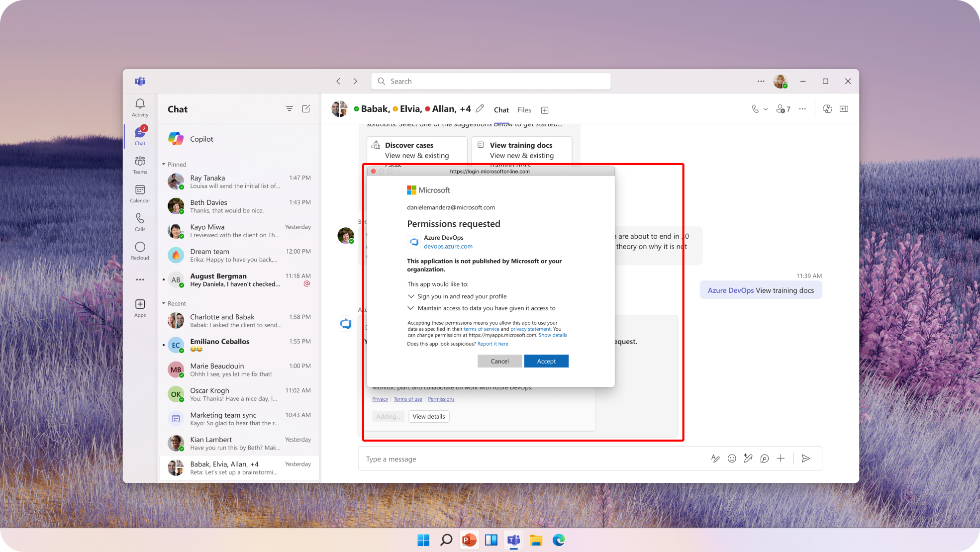Start a new chat with compose icon

coord(306,109)
